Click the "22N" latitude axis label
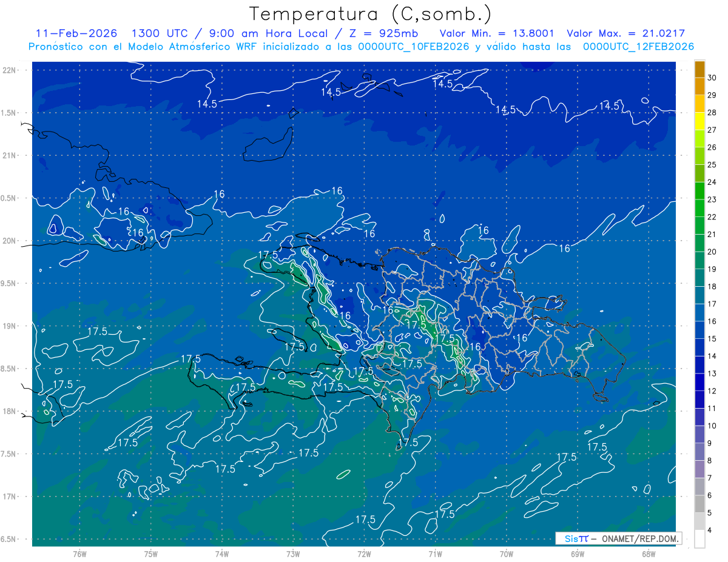728x562 pixels. pyautogui.click(x=8, y=70)
